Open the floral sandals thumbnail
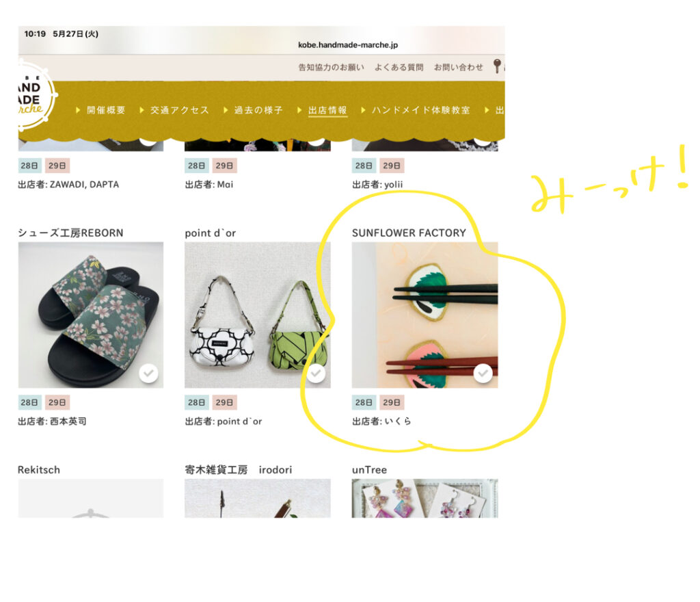Image resolution: width=700 pixels, height=602 pixels. (x=91, y=315)
